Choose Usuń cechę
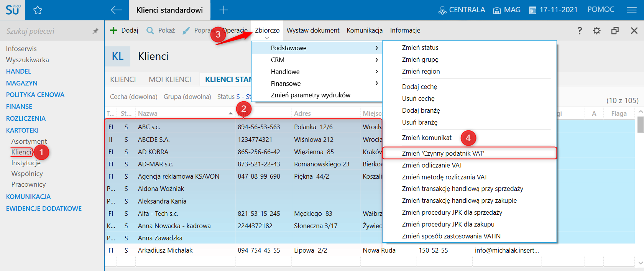Image resolution: width=644 pixels, height=271 pixels. tap(418, 99)
